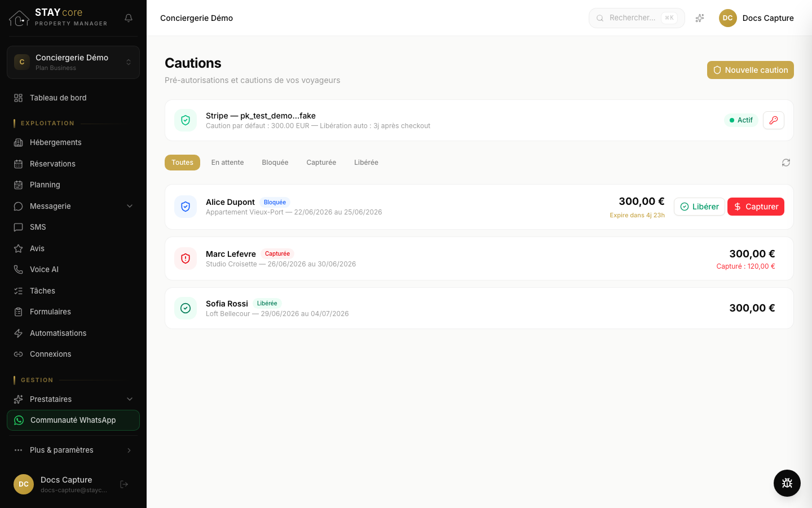Click the DC avatar in sidebar footer
This screenshot has width=812, height=508.
coord(24,484)
